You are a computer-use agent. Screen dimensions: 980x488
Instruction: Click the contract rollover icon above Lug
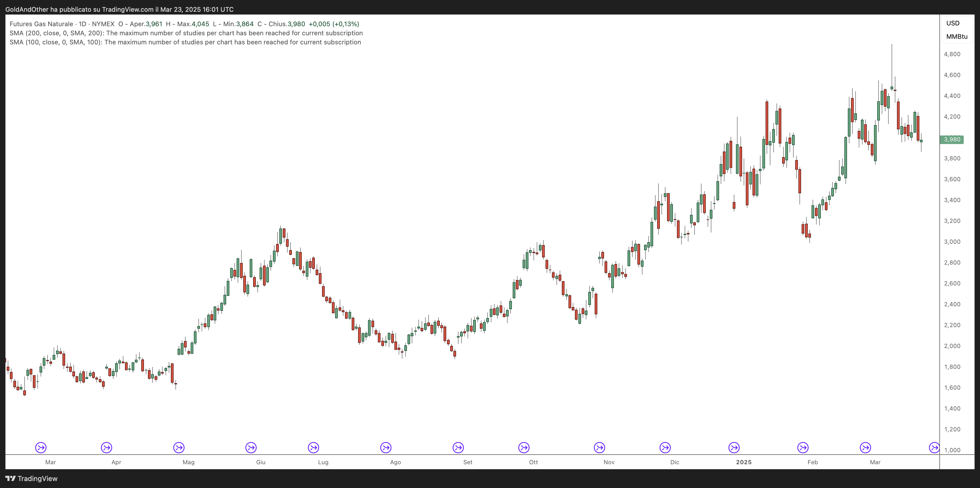(x=313, y=447)
